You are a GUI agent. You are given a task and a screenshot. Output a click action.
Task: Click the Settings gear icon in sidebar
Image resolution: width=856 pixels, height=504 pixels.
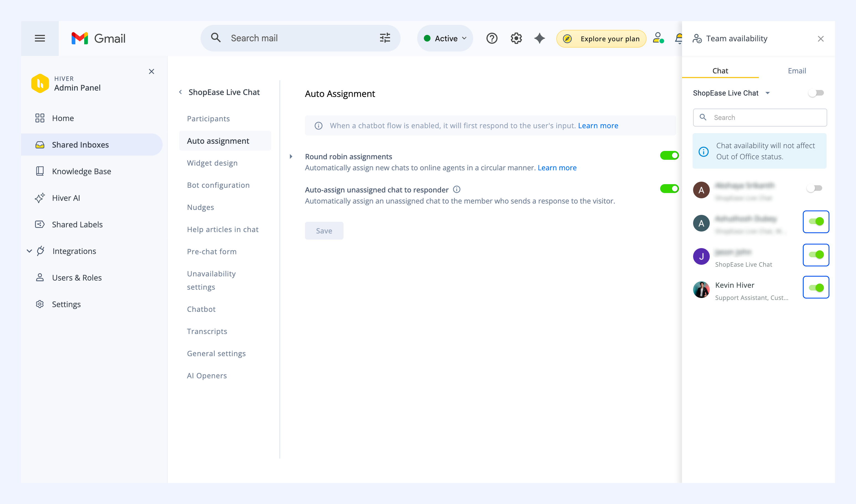(x=40, y=304)
